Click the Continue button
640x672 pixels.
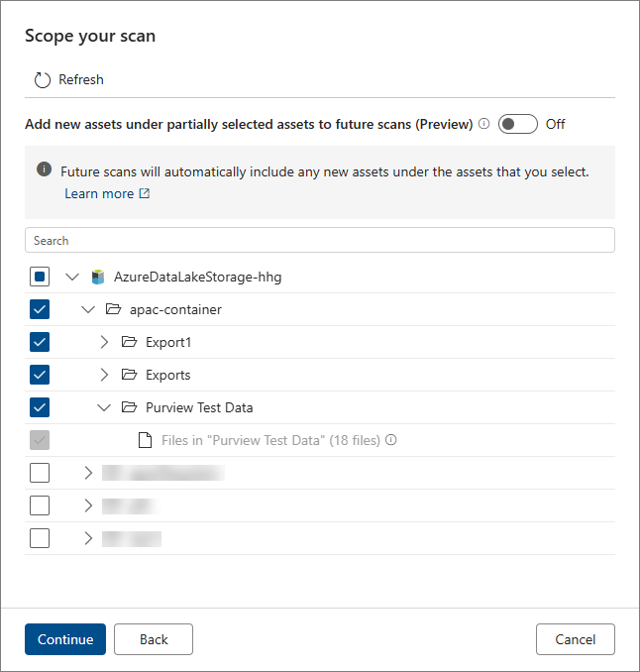pyautogui.click(x=65, y=639)
